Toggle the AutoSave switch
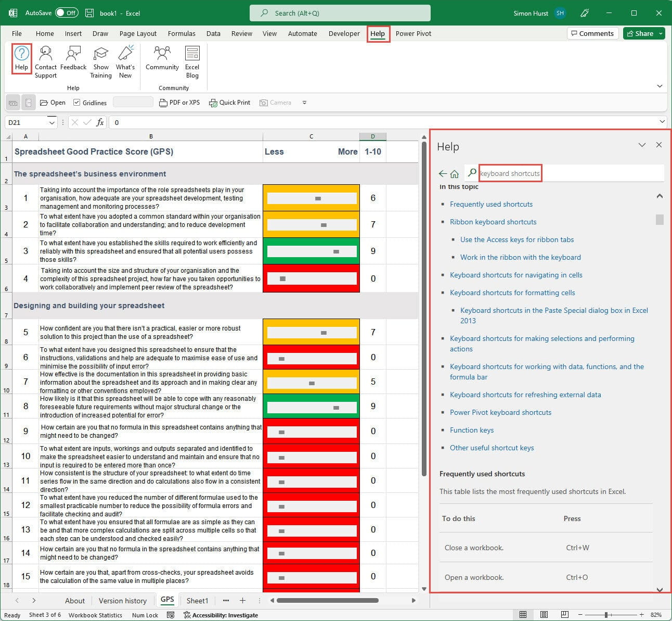672x621 pixels. [x=67, y=13]
